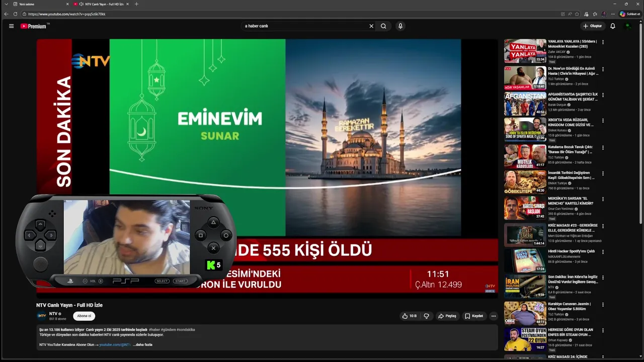Open the browser profile avatar
The width and height of the screenshot is (644, 362).
tap(604, 14)
